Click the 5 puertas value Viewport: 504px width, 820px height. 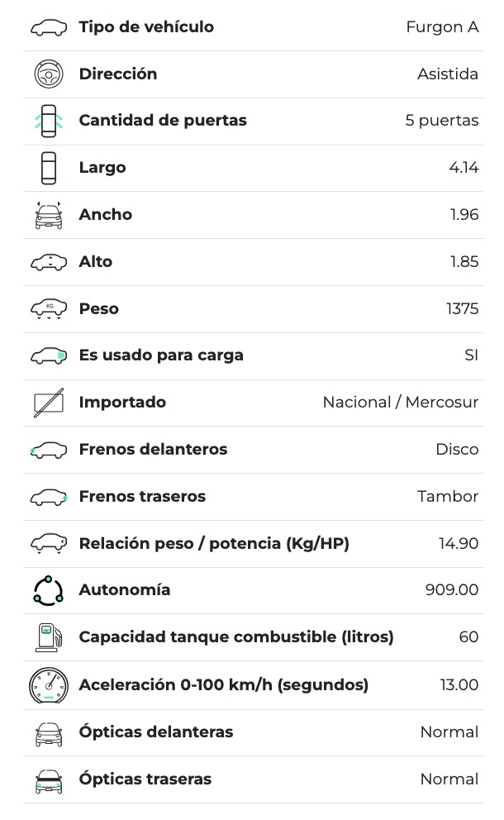pyautogui.click(x=441, y=121)
